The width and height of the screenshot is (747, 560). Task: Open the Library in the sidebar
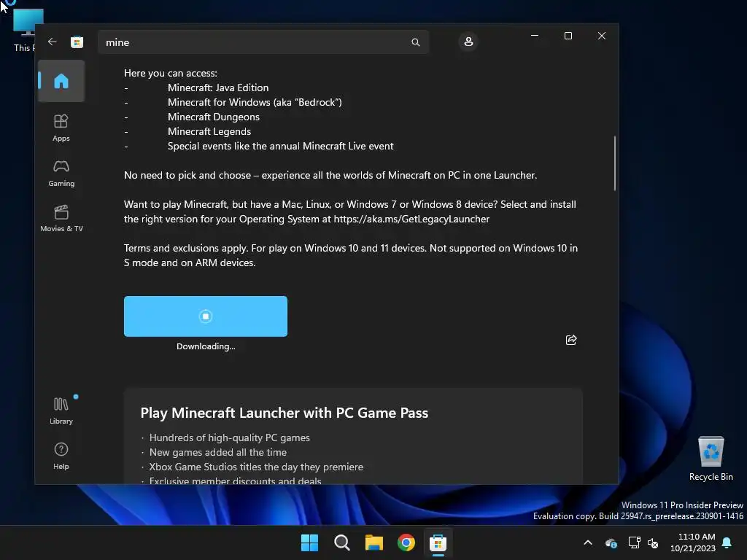pyautogui.click(x=61, y=411)
